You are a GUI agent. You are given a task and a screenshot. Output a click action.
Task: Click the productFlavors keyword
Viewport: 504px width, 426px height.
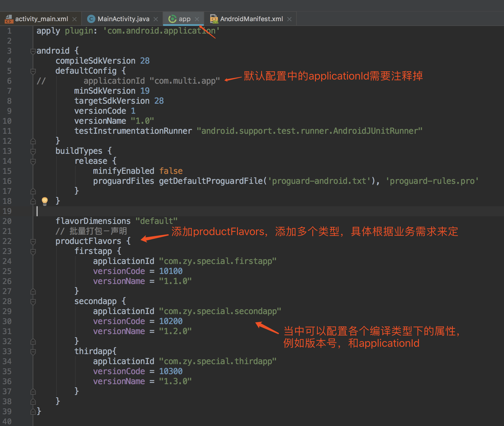(x=88, y=241)
